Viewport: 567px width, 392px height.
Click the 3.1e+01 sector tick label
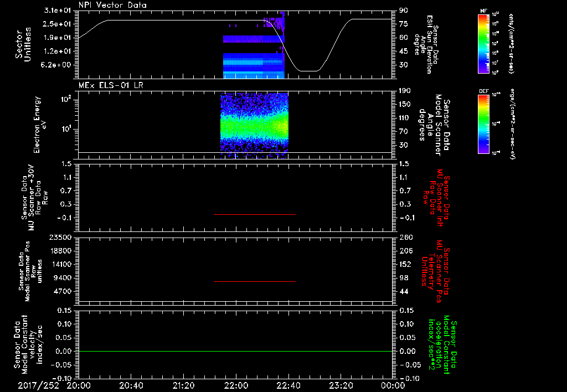pyautogui.click(x=57, y=11)
